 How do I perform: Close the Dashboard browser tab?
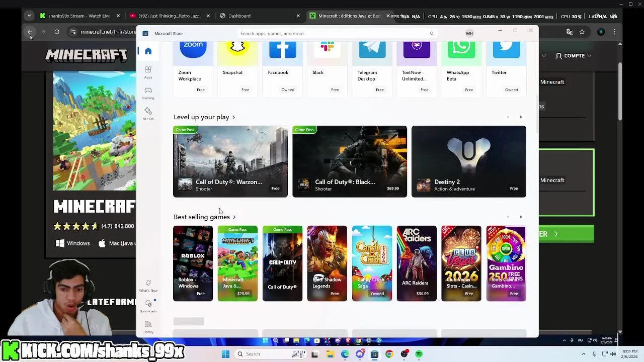pos(298,16)
